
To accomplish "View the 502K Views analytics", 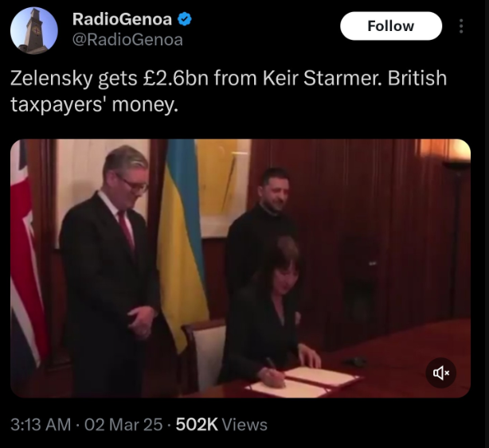I will [221, 425].
